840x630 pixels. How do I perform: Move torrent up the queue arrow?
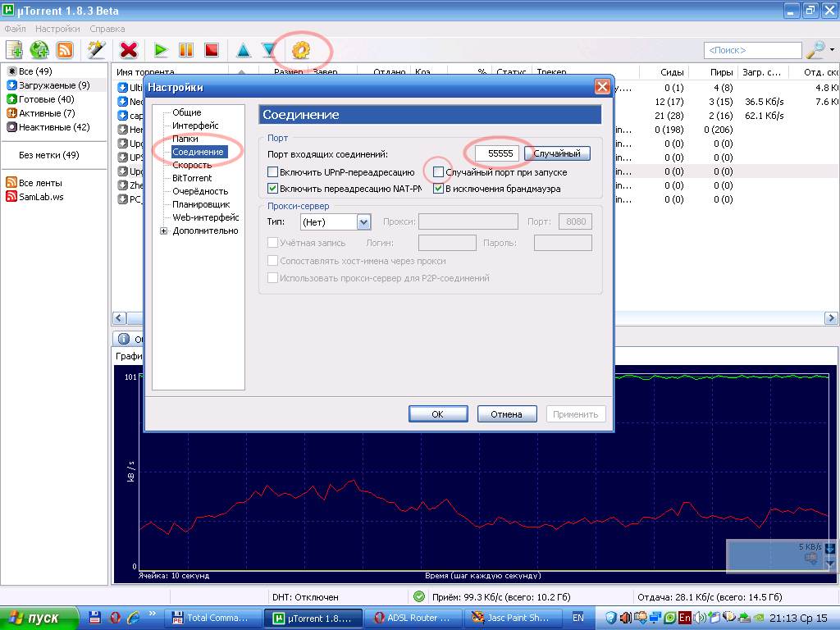click(x=244, y=50)
